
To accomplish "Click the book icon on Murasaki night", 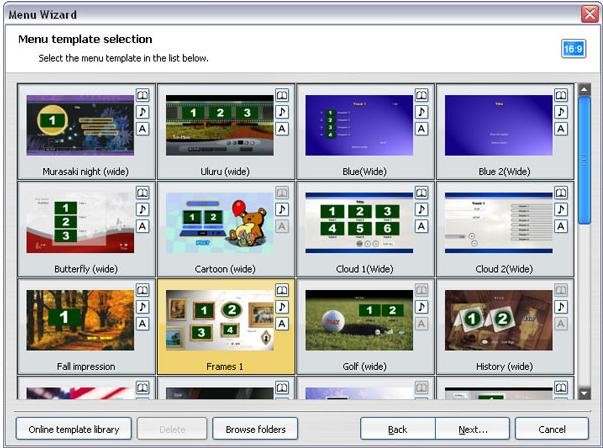I will 142,95.
